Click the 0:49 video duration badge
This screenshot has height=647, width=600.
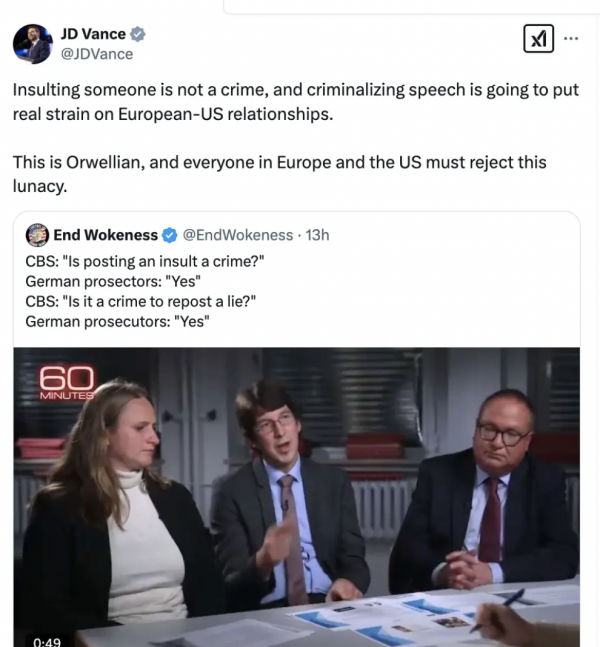[47, 642]
